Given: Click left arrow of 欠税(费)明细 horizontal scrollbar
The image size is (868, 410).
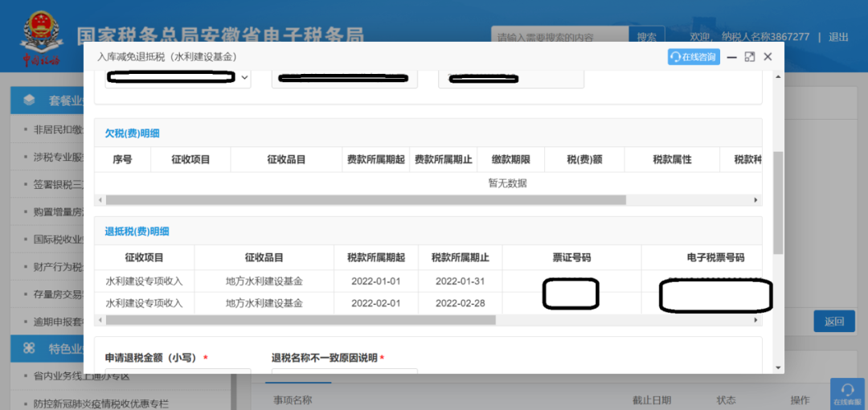Looking at the screenshot, I should pyautogui.click(x=100, y=199).
